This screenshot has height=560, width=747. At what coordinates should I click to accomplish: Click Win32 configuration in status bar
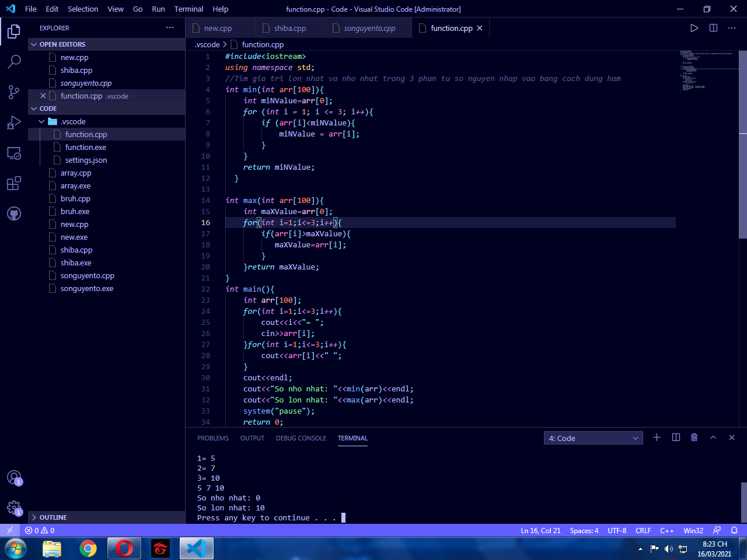pos(693,530)
